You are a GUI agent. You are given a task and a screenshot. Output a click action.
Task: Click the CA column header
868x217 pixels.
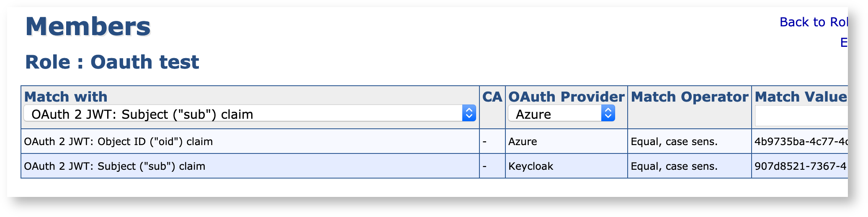point(492,97)
